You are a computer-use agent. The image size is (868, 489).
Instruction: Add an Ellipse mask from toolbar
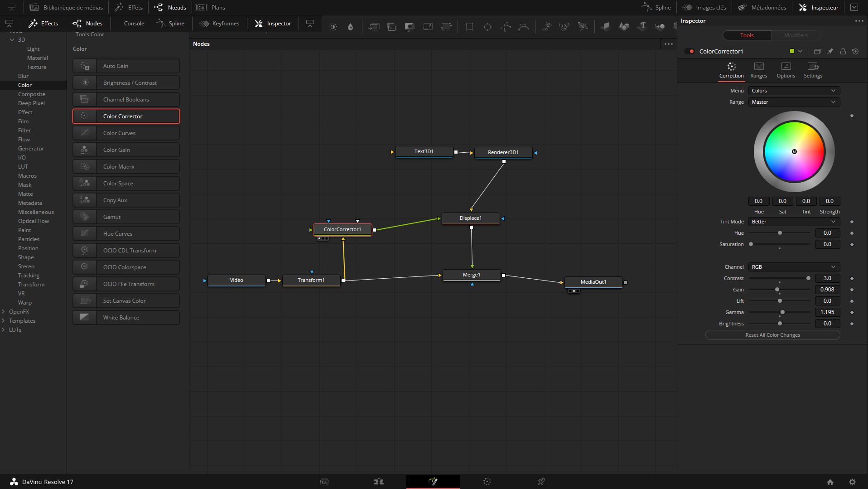tap(487, 27)
